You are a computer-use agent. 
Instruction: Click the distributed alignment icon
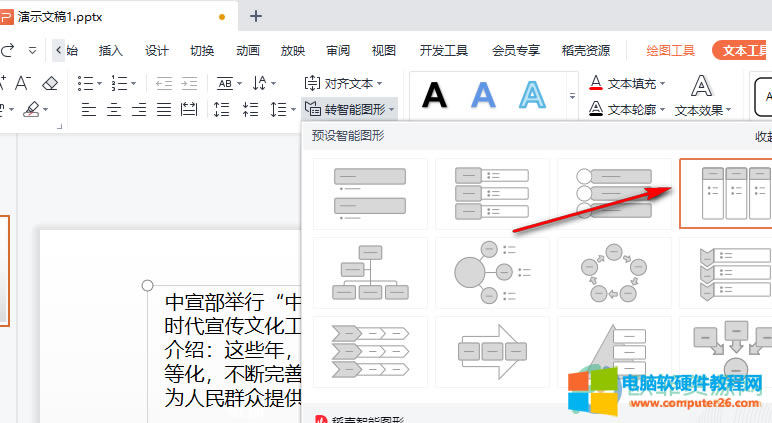click(188, 109)
